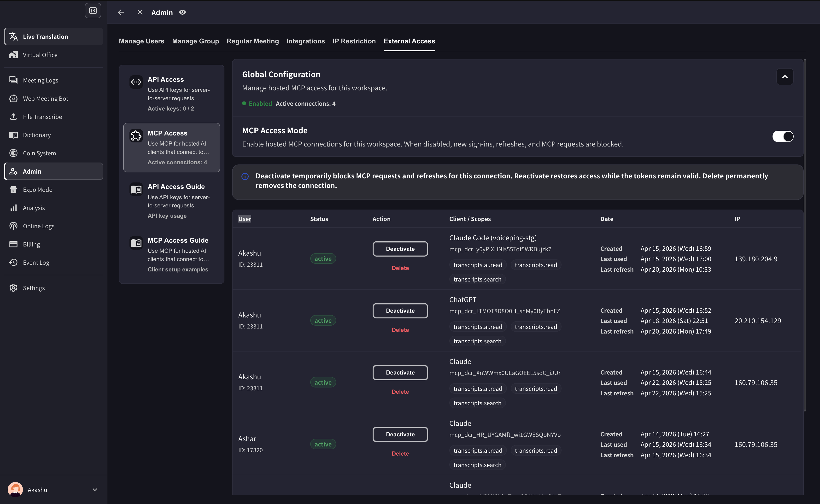Delete the connection with token mcp_dcr_XnWWmx0ULaGOEEL5soC_iJUr
The height and width of the screenshot is (504, 820).
tap(400, 392)
